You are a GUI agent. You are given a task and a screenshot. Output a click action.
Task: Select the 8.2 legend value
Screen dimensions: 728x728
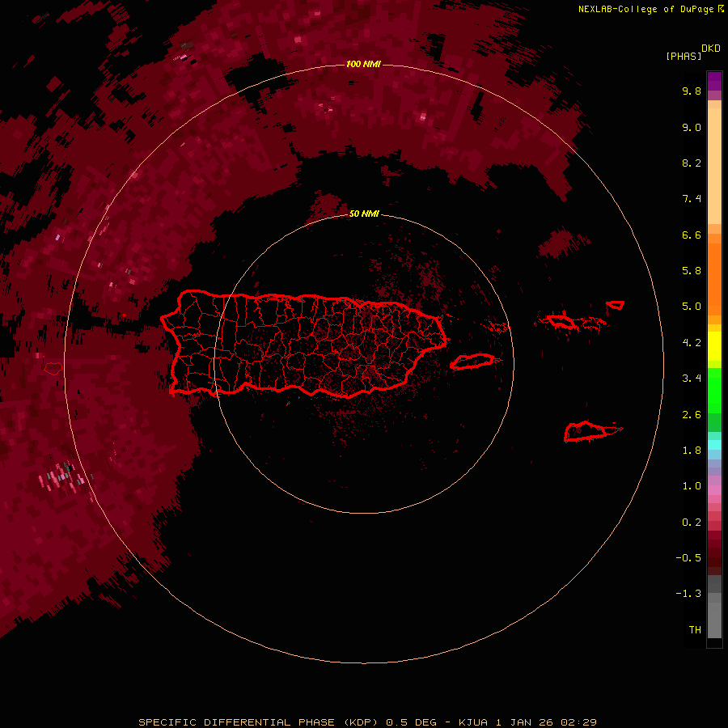[692, 163]
